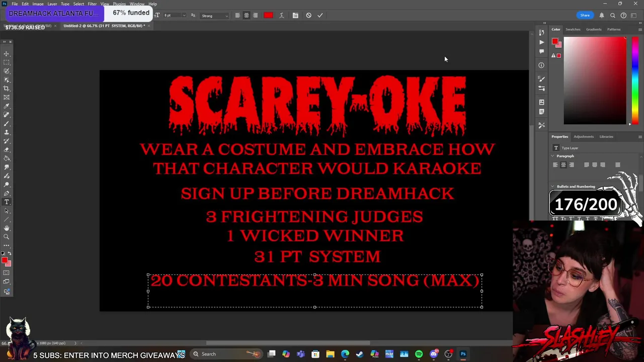Viewport: 644px width, 362px height.
Task: Commit current text edits with checkmark
Action: (320, 16)
